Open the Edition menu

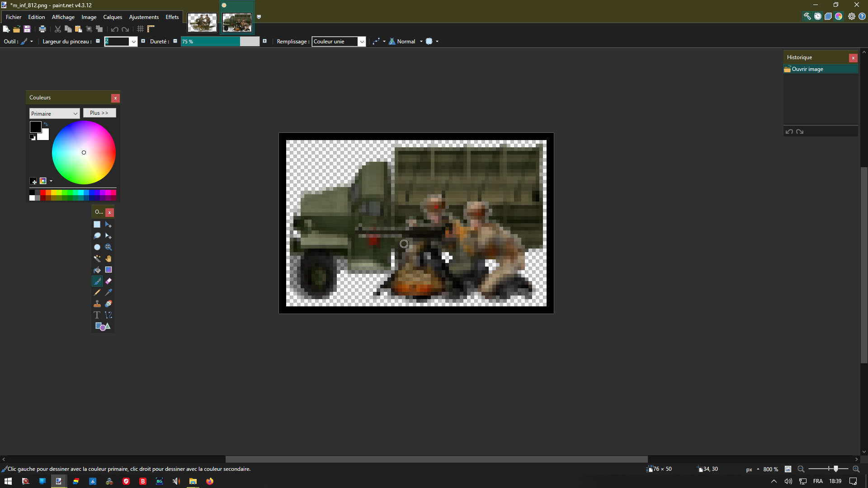pyautogui.click(x=37, y=17)
